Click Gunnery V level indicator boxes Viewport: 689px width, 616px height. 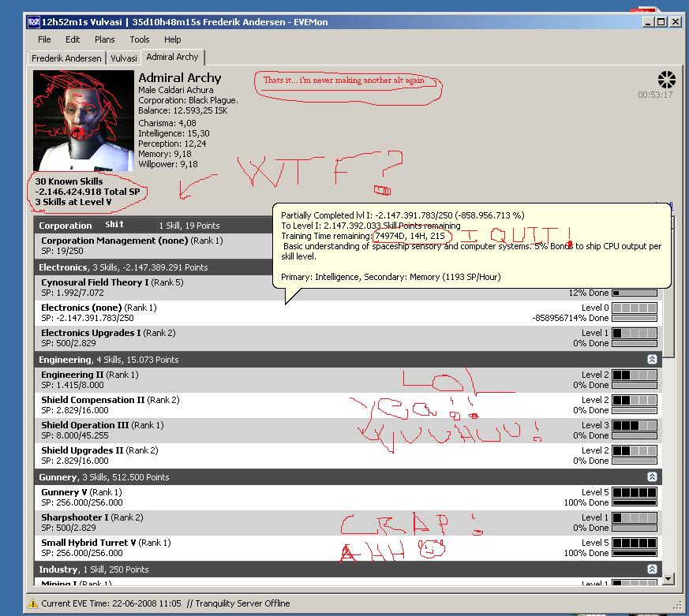coord(635,493)
